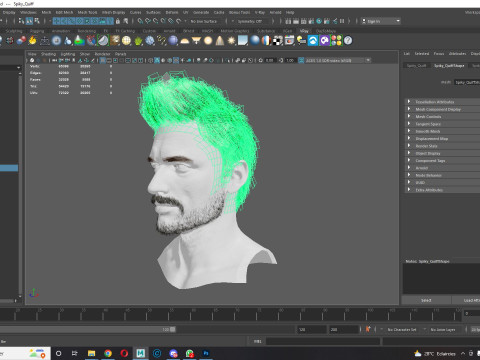Click the yellow grid sphere shelf icon

pos(126,41)
